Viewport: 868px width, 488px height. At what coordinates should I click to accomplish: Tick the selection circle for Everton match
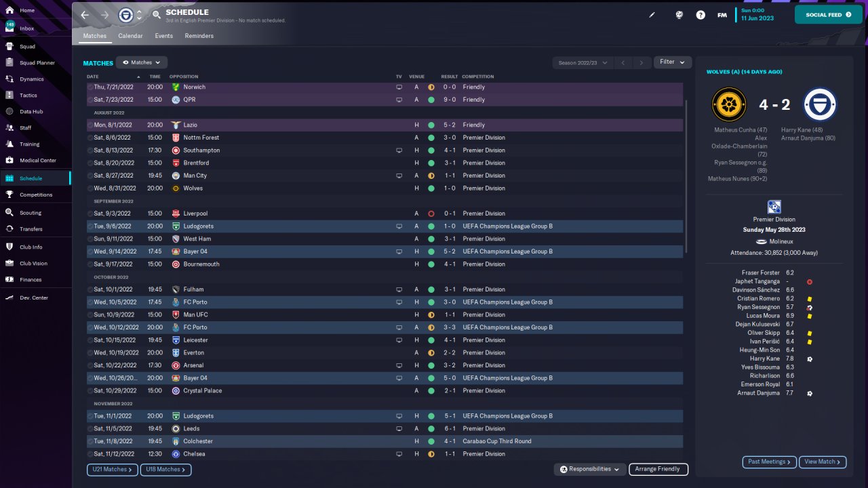click(90, 353)
